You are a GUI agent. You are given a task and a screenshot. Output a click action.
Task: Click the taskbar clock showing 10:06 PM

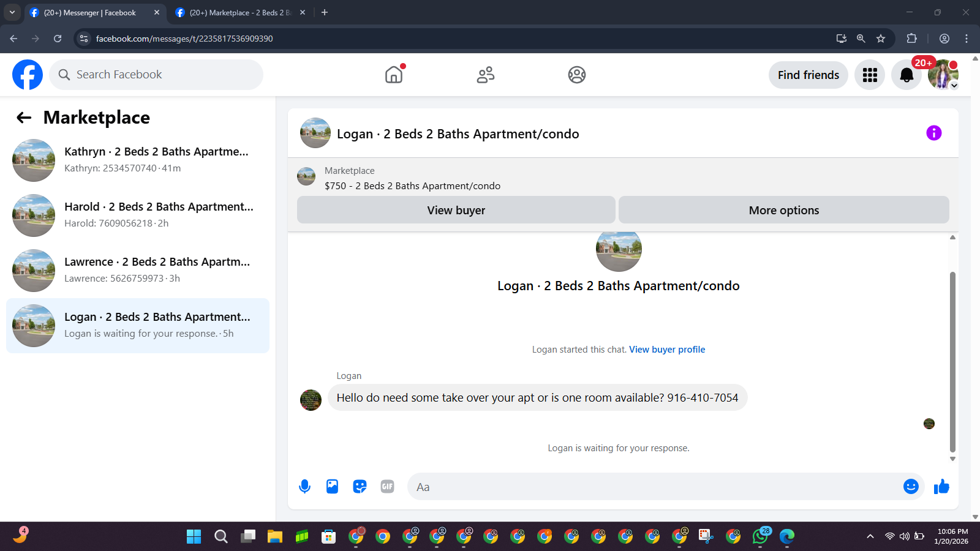pyautogui.click(x=952, y=536)
